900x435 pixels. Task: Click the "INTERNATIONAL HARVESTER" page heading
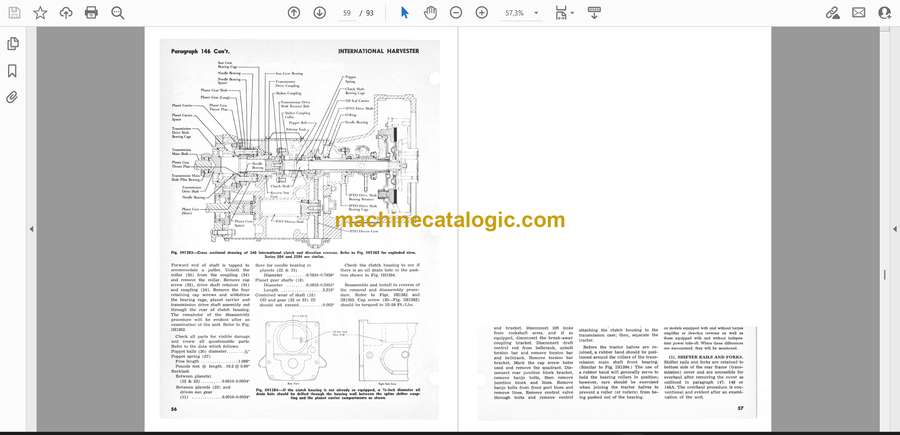(378, 51)
